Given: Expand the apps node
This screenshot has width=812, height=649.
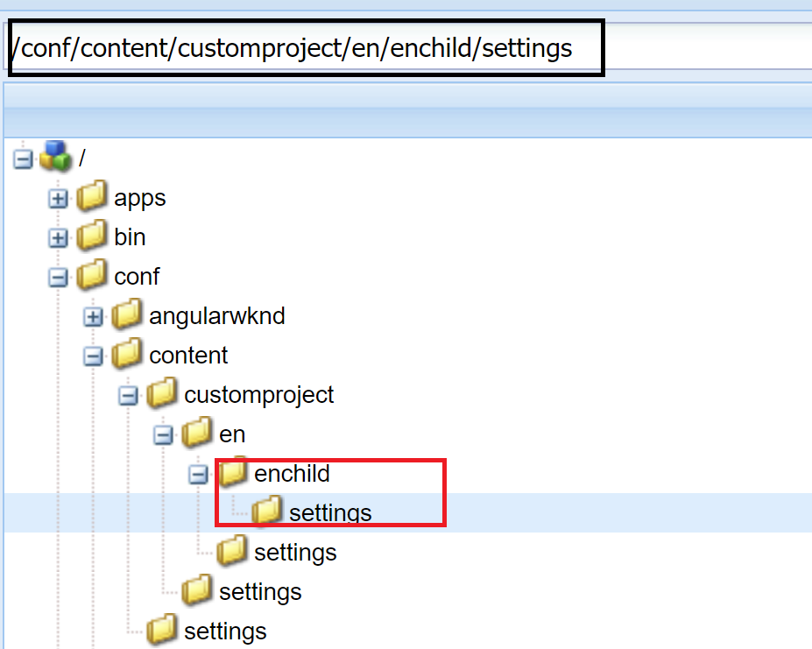Looking at the screenshot, I should pos(58,199).
